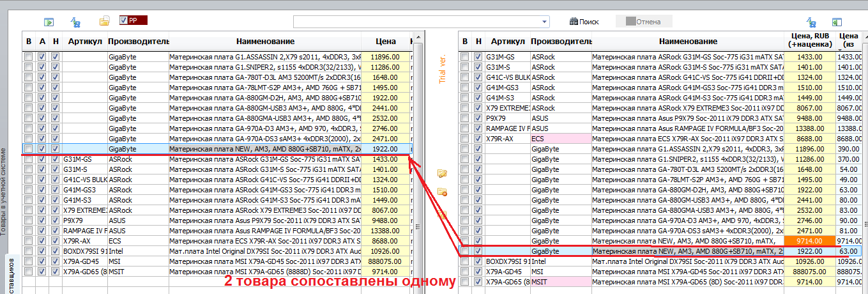Image resolution: width=868 pixels, height=294 pixels.
Task: Toggle the PP checkbox in the toolbar
Action: click(x=124, y=20)
